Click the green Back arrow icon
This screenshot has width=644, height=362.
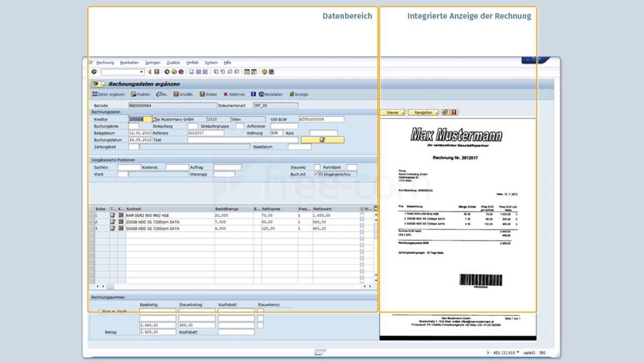167,71
